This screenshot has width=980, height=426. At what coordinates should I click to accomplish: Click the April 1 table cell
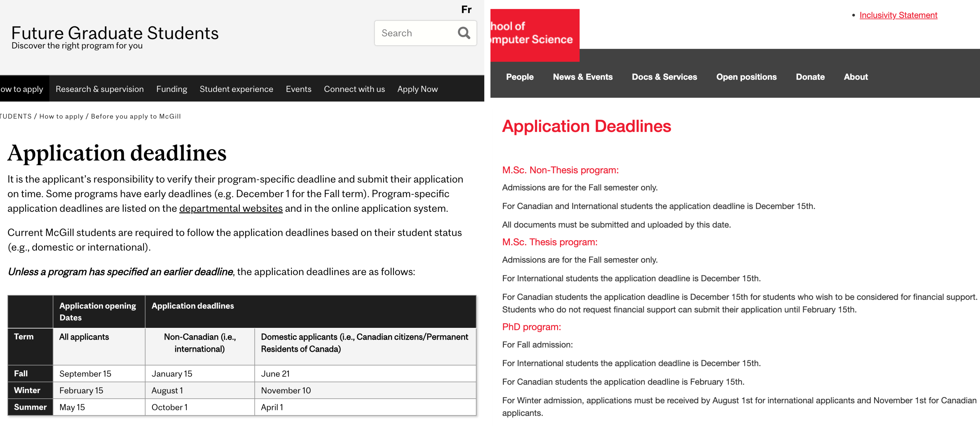click(365, 407)
